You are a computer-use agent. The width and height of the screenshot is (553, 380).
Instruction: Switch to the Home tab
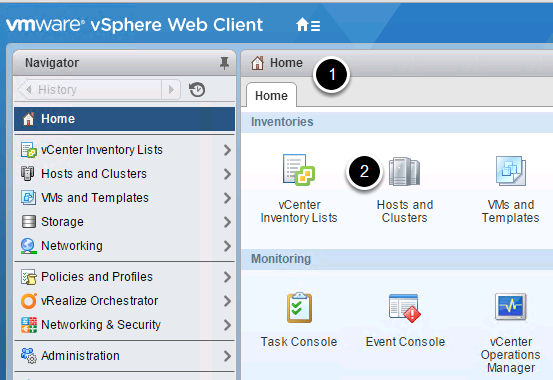pos(271,95)
